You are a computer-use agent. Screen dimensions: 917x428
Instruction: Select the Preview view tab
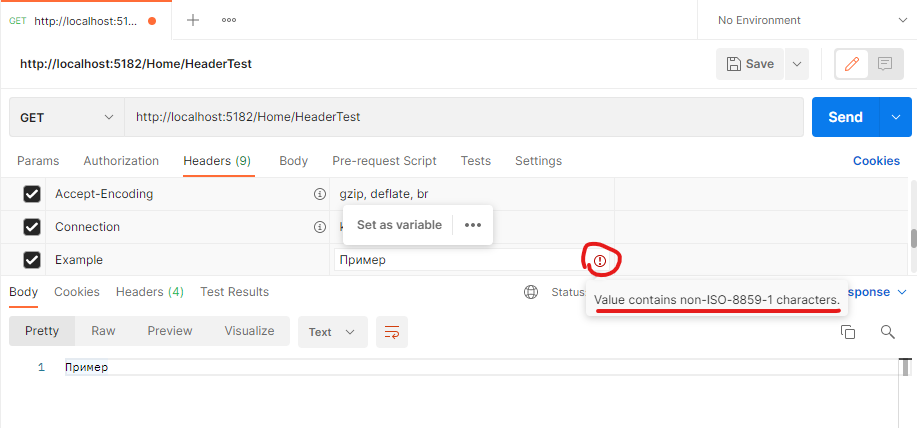(x=170, y=331)
